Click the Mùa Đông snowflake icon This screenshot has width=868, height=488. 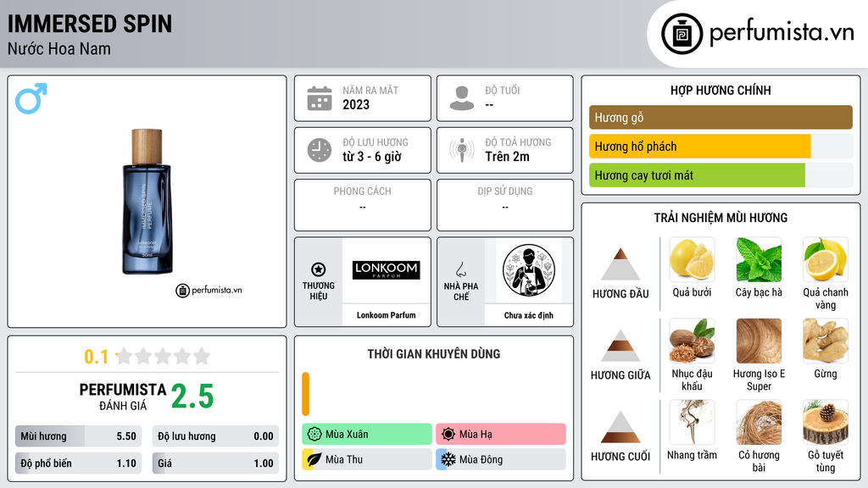(448, 459)
